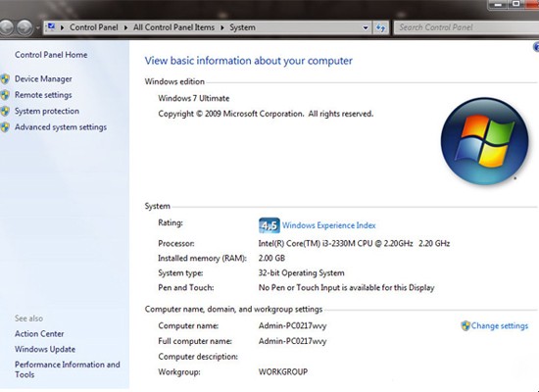Expand the arrow after Control Panel breadcrumb

pyautogui.click(x=125, y=27)
